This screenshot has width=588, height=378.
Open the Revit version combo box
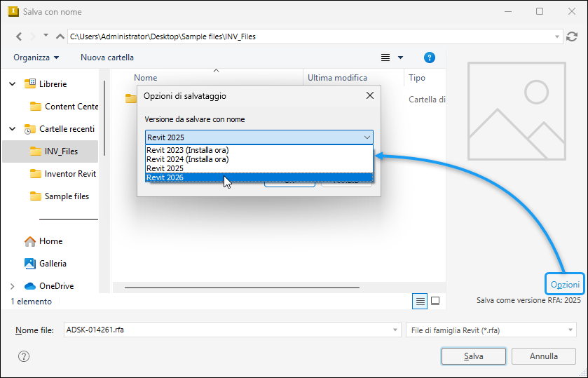click(259, 137)
